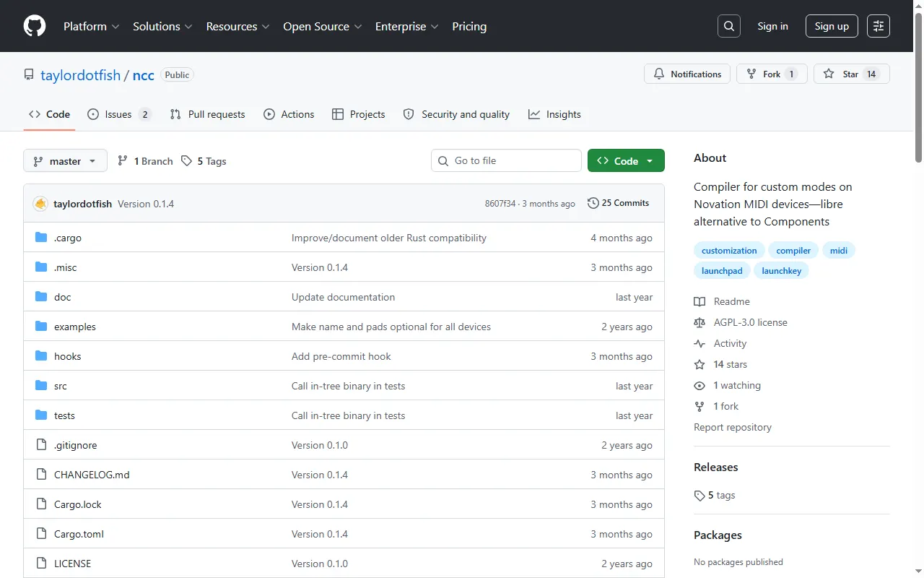
Task: View the 1 Branch link
Action: click(145, 161)
